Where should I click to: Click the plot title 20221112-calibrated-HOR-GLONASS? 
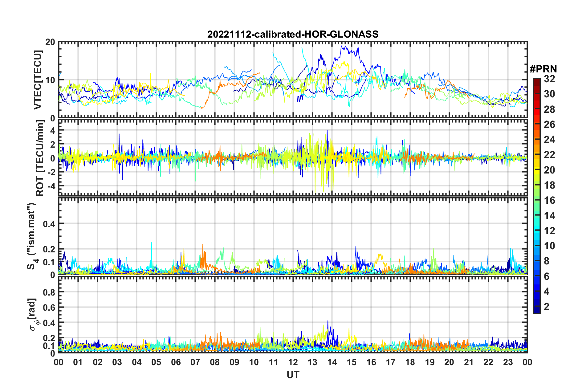point(293,34)
